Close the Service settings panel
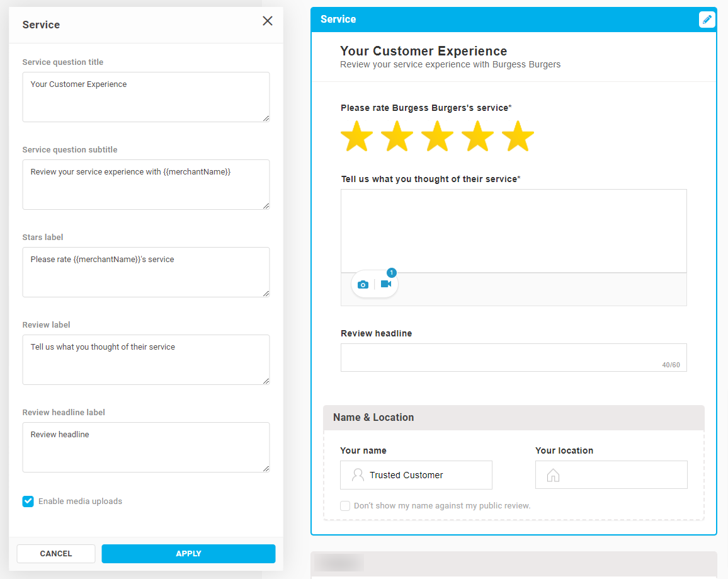The width and height of the screenshot is (728, 579). [267, 21]
